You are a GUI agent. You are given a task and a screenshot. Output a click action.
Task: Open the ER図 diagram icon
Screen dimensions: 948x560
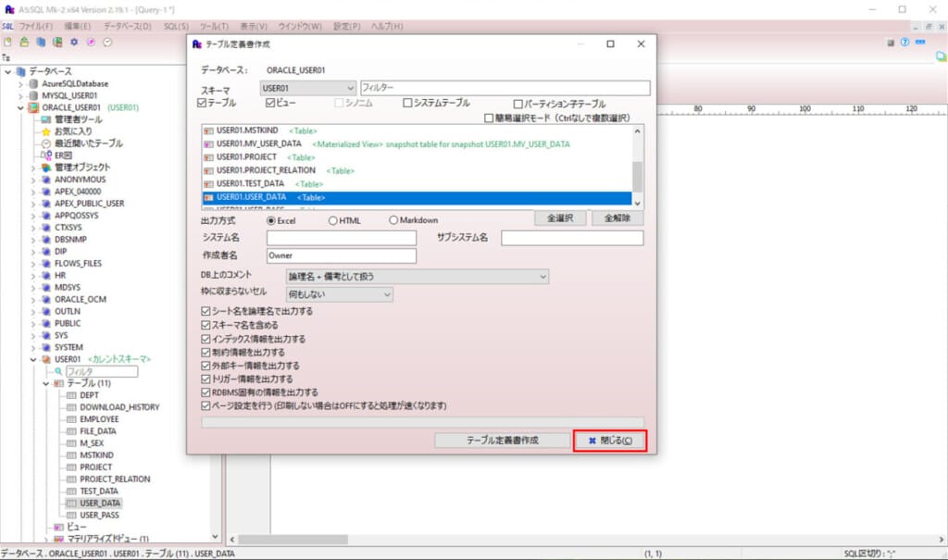(47, 156)
